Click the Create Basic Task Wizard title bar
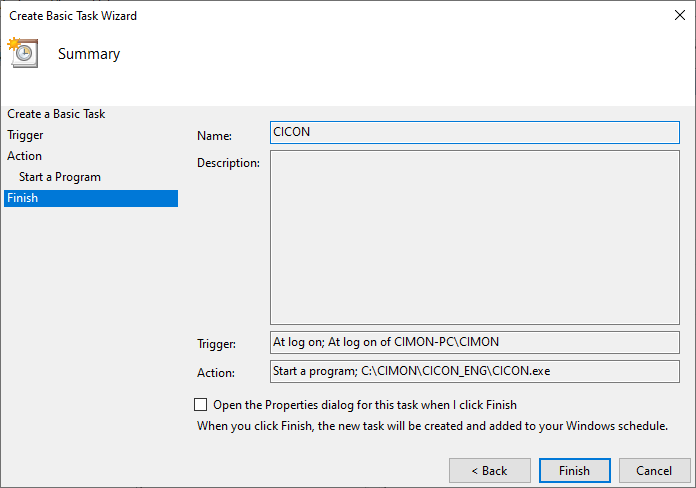This screenshot has width=696, height=488. pyautogui.click(x=300, y=16)
